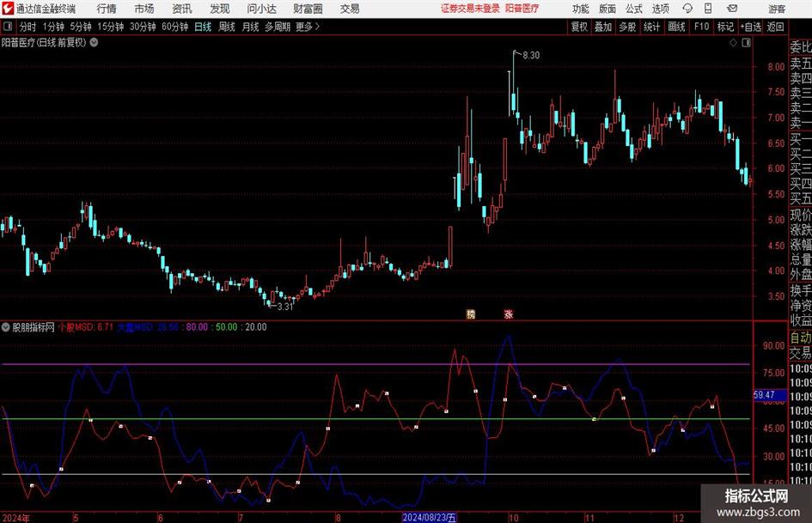812x523 pixels.
Task: Open F10 company info
Action: point(702,27)
